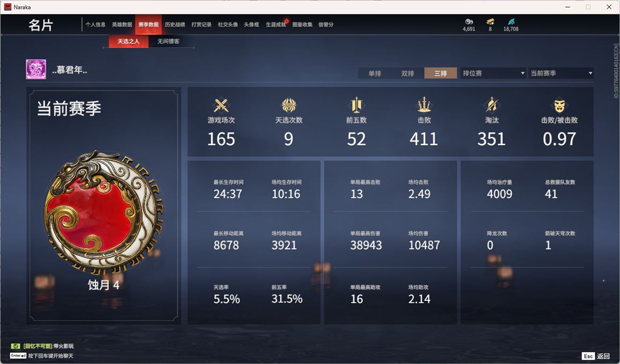Click the teal feather currency icon
This screenshot has height=364, width=620.
coord(511,21)
